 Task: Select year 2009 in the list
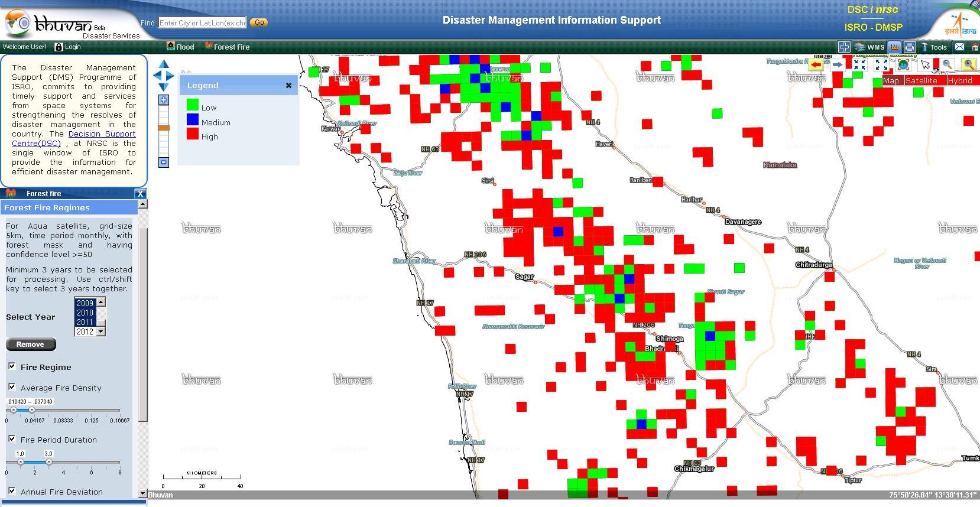(x=85, y=303)
